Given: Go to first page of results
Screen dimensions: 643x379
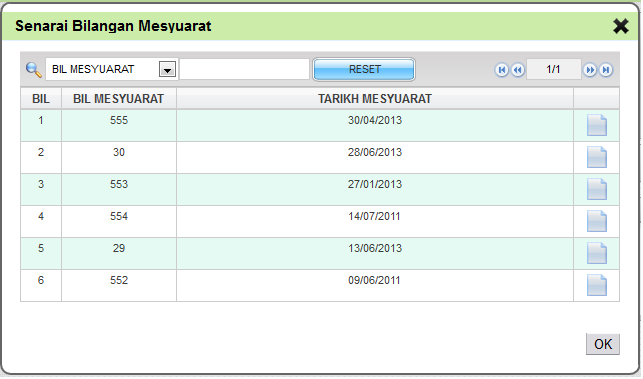Looking at the screenshot, I should coord(502,70).
